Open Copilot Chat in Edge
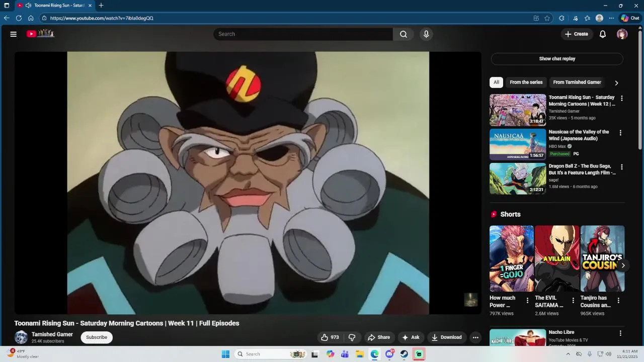The width and height of the screenshot is (644, 362). 630,18
